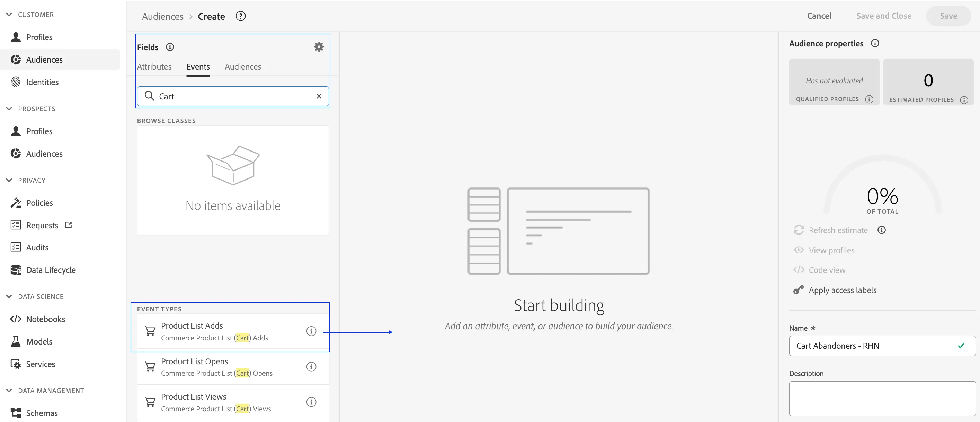This screenshot has width=980, height=422.
Task: Click the Description text area
Action: pos(882,398)
